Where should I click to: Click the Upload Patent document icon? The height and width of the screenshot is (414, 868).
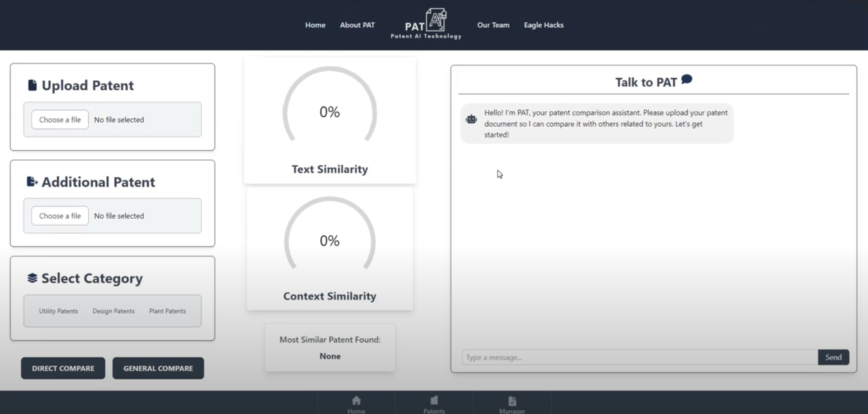32,85
